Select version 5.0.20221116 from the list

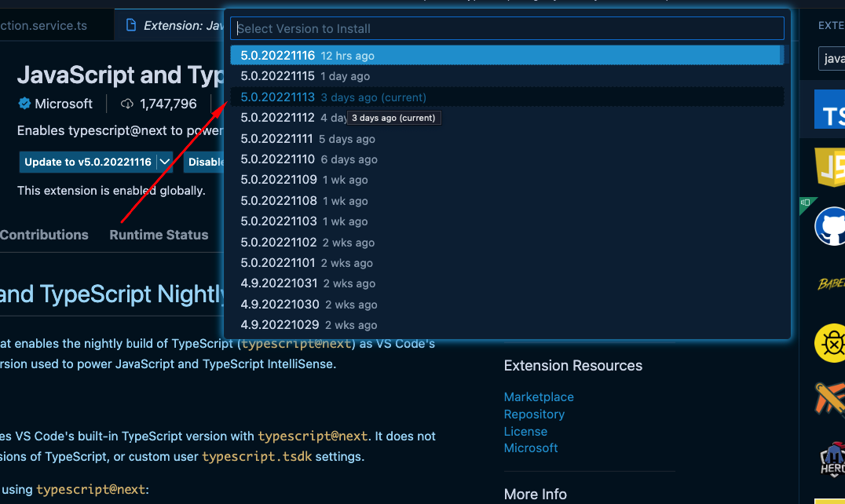507,56
